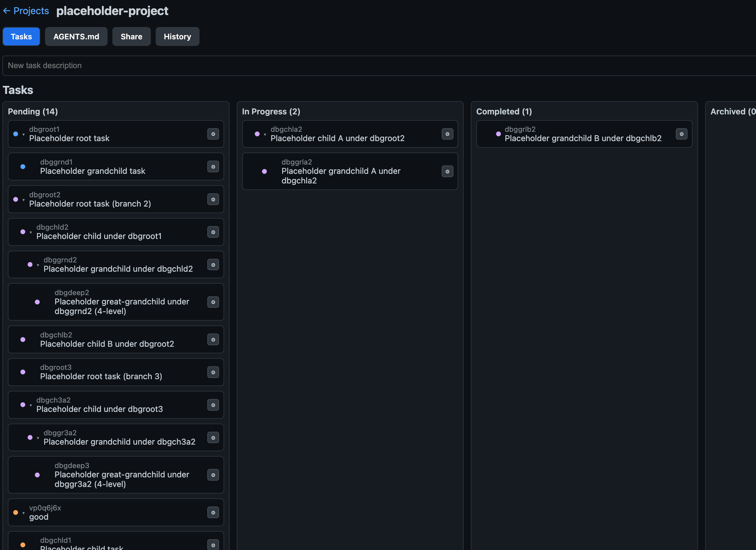Open settings gear on dbgdeep2 great-grandchild task
This screenshot has height=550, width=756.
(213, 302)
